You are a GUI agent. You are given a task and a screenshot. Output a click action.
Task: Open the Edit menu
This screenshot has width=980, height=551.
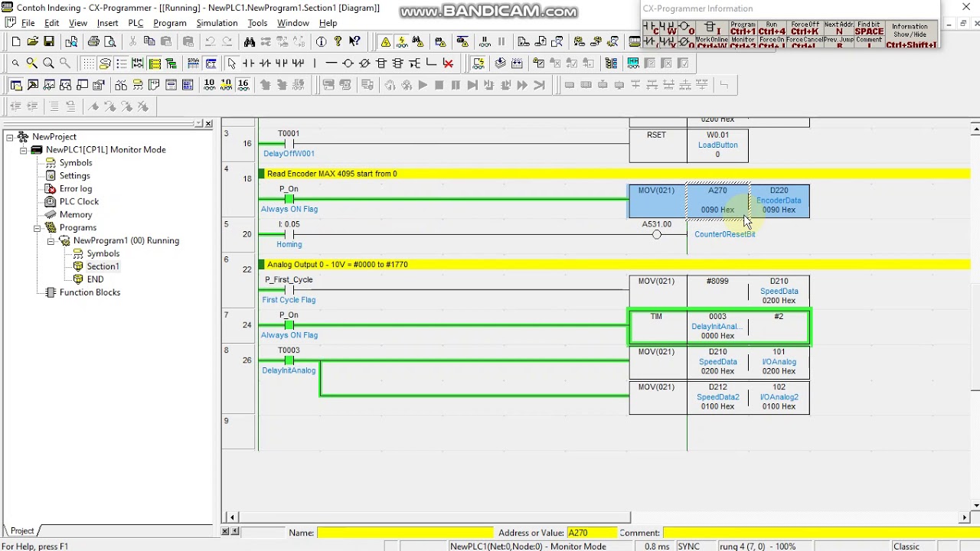pos(52,23)
